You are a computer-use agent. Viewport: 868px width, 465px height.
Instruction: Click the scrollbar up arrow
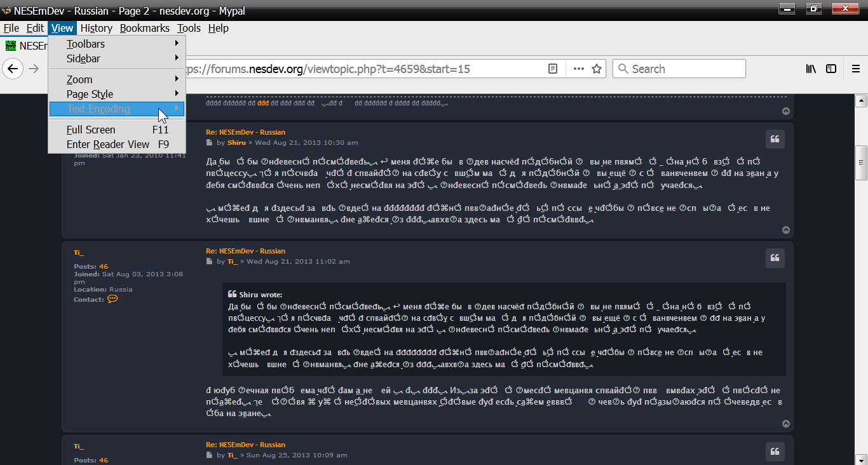coord(862,100)
